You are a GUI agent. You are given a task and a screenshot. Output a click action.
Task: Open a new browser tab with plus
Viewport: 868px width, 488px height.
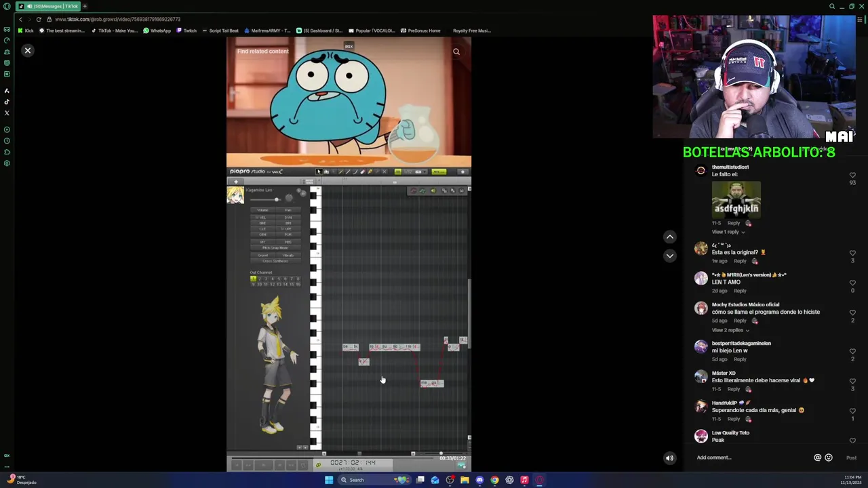tap(85, 6)
